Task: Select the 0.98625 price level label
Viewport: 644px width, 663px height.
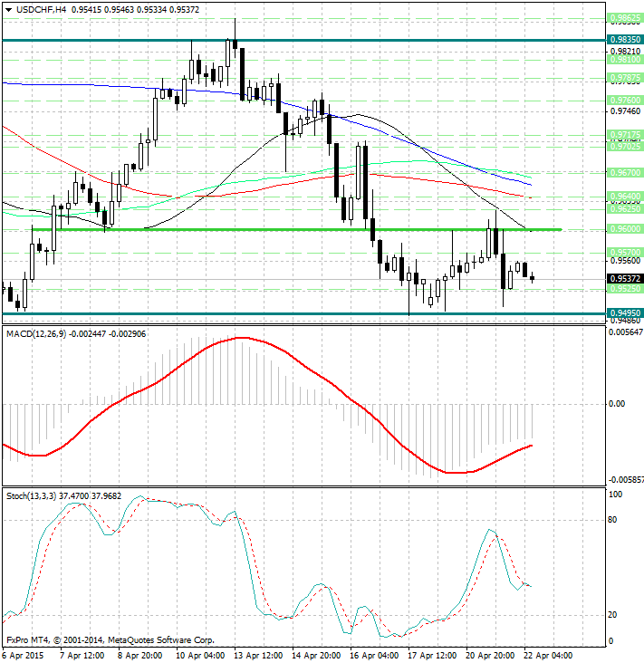Action: click(625, 18)
